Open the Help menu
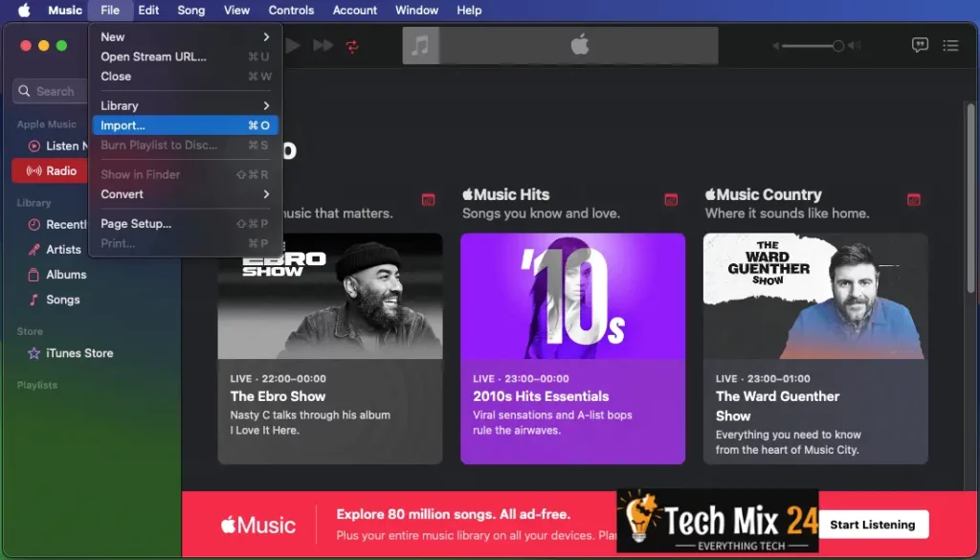Screen dimensions: 980x560 (x=469, y=10)
